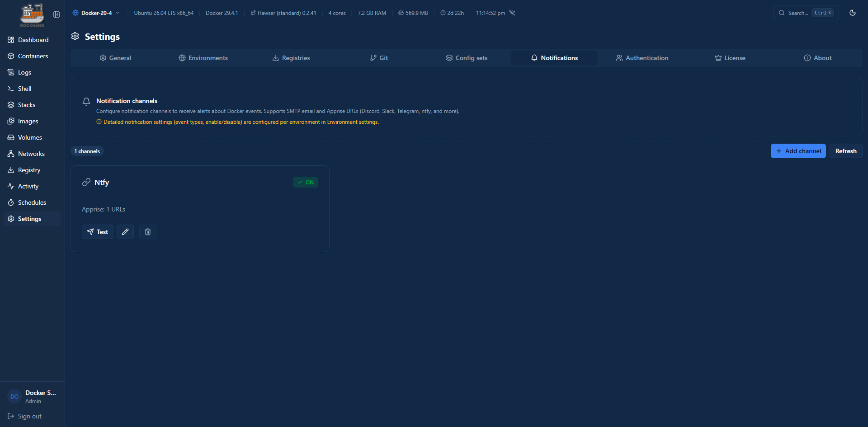868x427 pixels.
Task: Open the Dashboard page
Action: click(32, 40)
